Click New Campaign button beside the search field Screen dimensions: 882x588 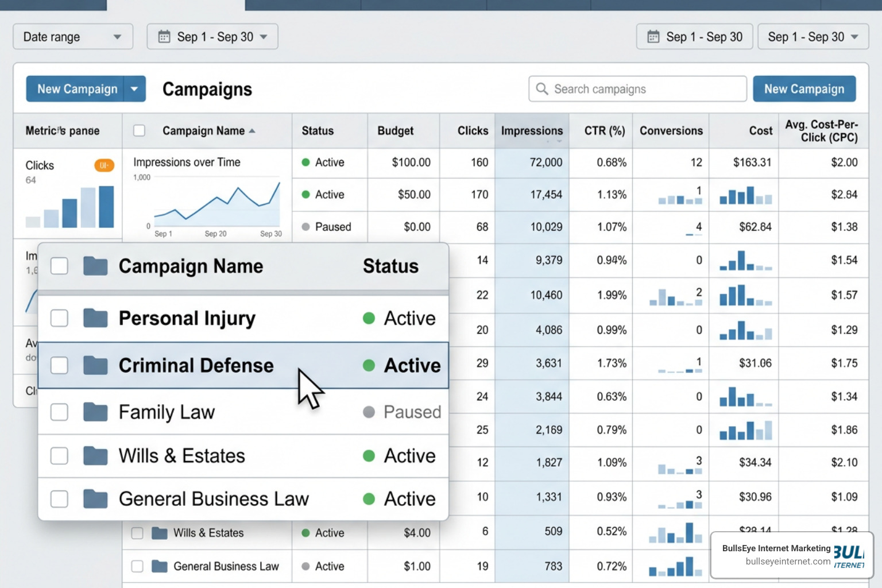pos(804,89)
